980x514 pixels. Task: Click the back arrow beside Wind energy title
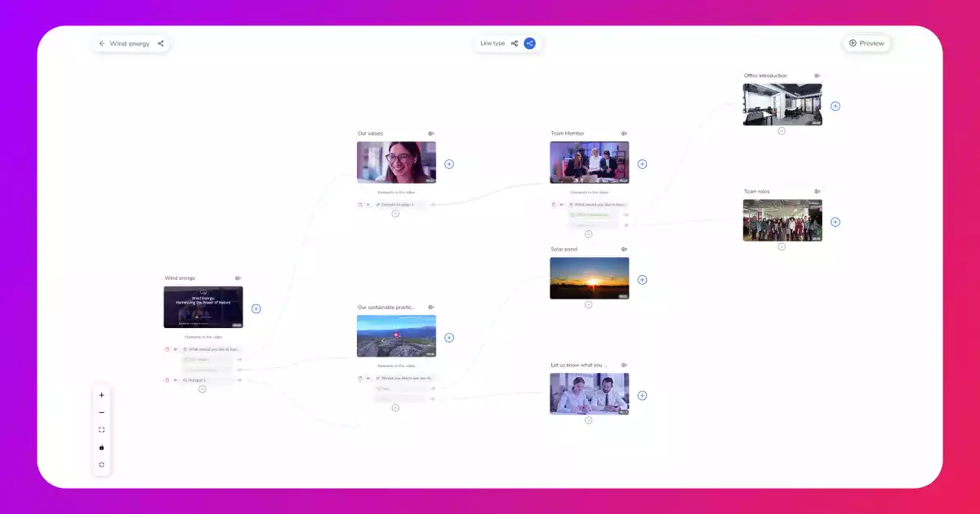point(101,42)
